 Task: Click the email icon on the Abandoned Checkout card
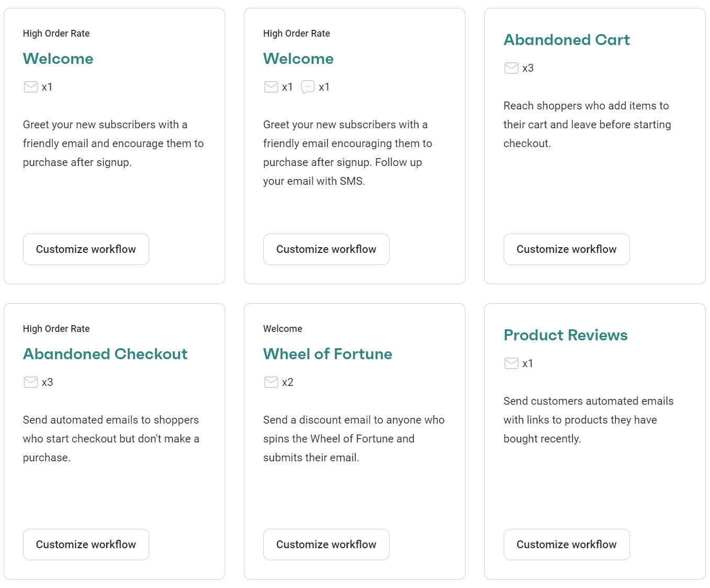[31, 382]
